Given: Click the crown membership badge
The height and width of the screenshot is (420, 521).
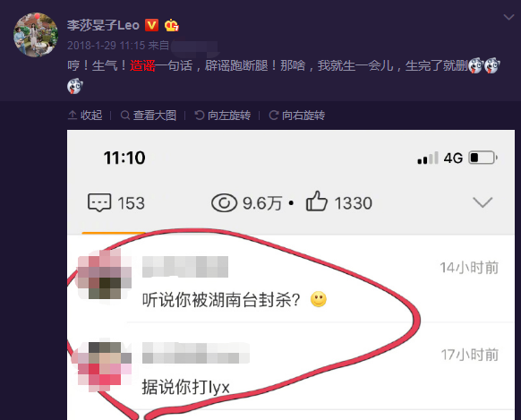Looking at the screenshot, I should (172, 26).
